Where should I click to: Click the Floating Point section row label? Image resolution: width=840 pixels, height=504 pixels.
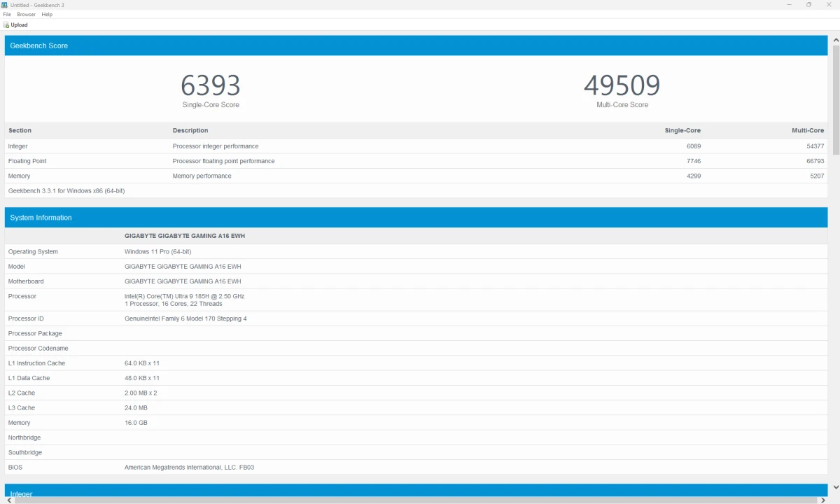point(27,161)
